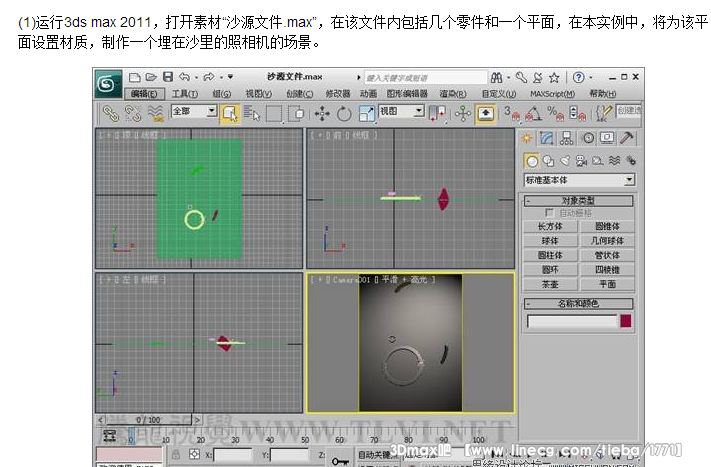Toggle Percent Snap
Screen dimensions: 711x467
click(x=555, y=113)
